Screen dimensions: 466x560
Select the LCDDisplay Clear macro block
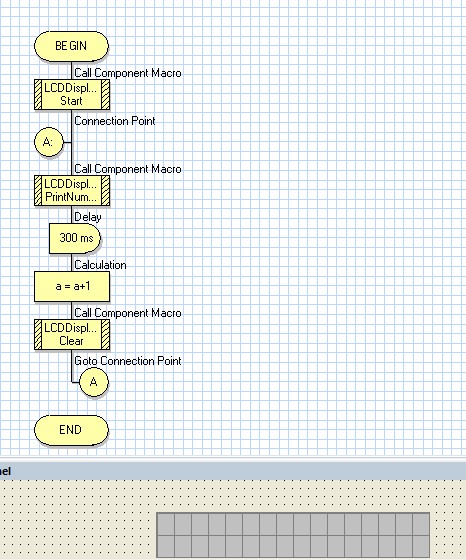(72, 334)
